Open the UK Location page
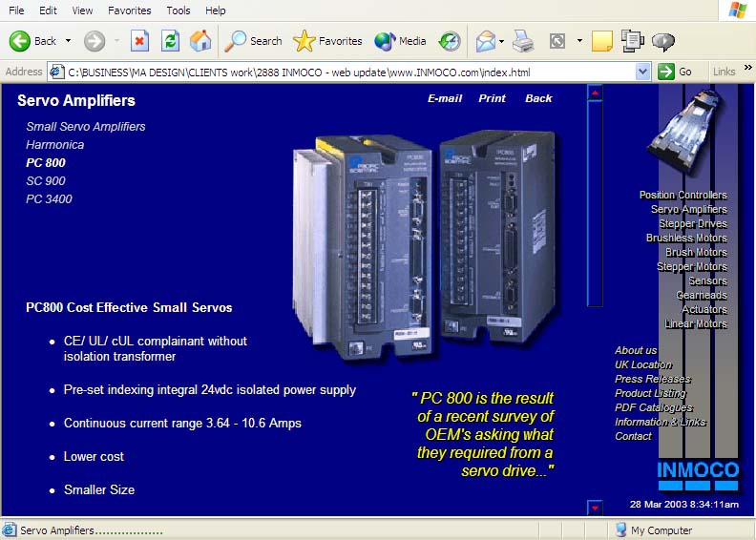Viewport: 756px width, 540px height. pyautogui.click(x=643, y=364)
